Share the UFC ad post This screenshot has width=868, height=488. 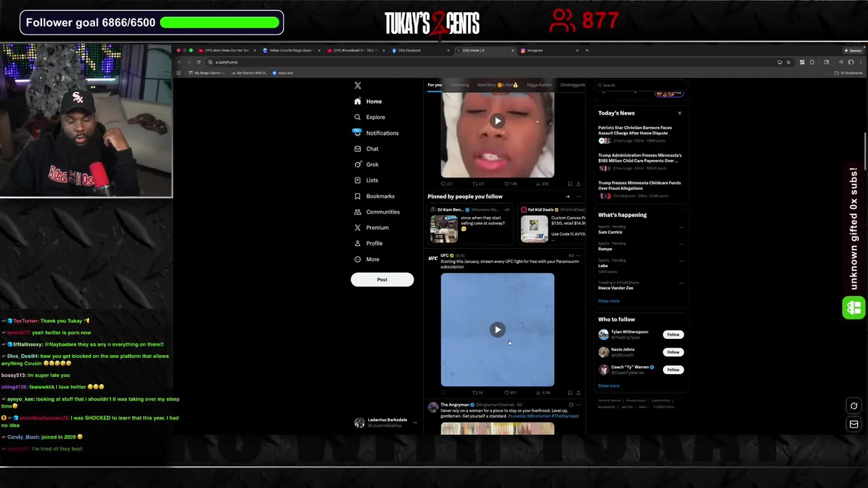coord(578,392)
